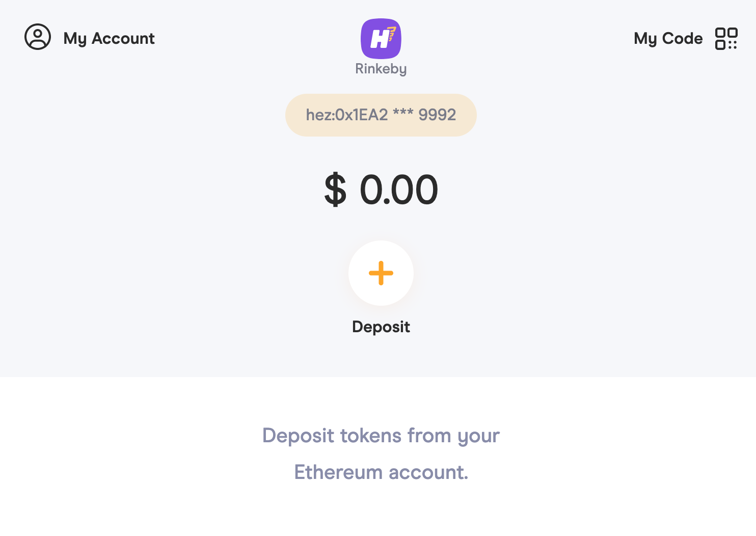The image size is (756, 536).
Task: Click the 'Deposit tokens from your' text line
Action: click(381, 436)
